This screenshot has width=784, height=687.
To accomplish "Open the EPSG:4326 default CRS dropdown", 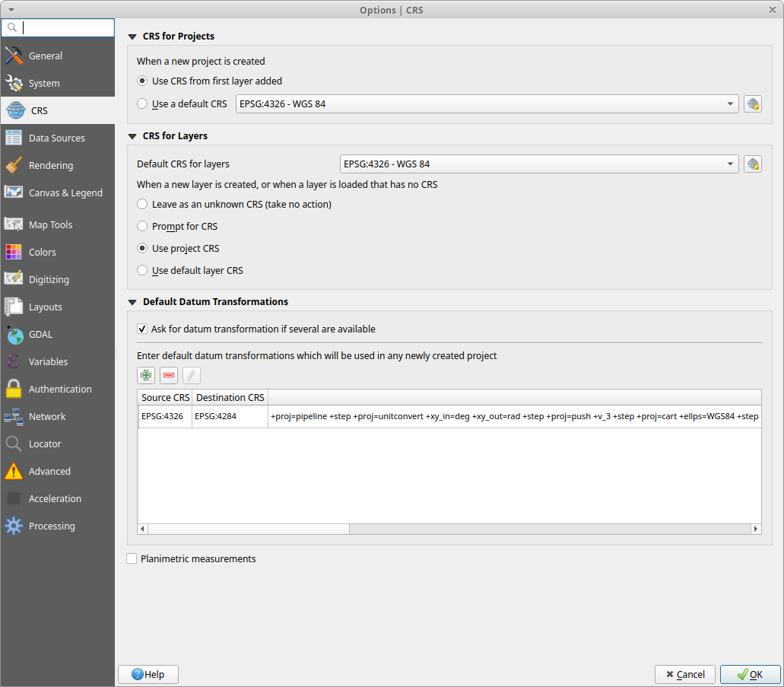I will tap(729, 103).
